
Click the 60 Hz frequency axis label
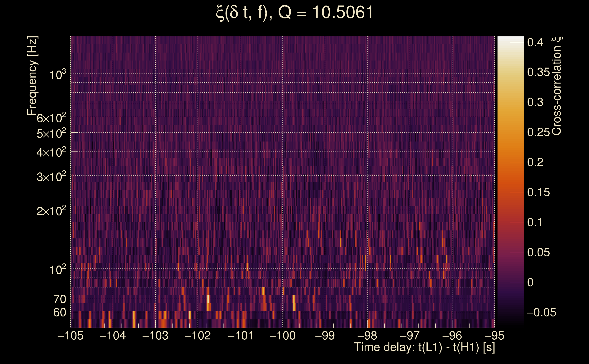[x=59, y=313]
